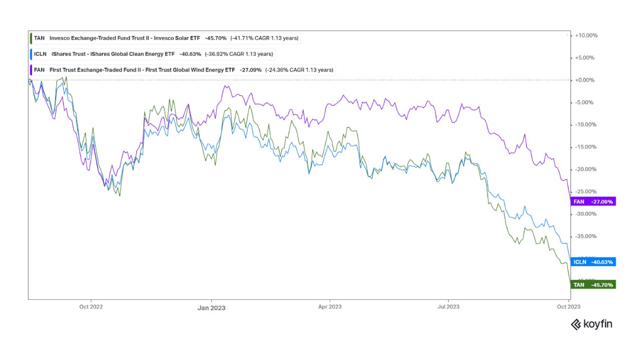Click the -15.00% y-axis label

586,147
